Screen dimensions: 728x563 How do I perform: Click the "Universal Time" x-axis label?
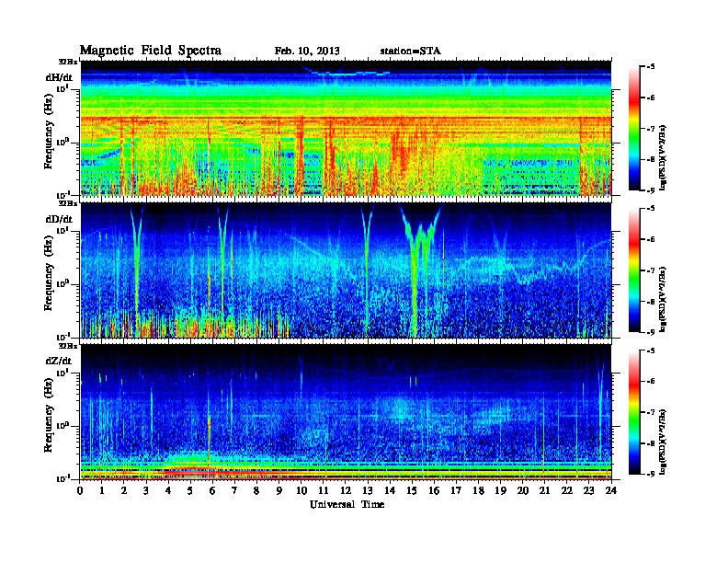click(347, 504)
